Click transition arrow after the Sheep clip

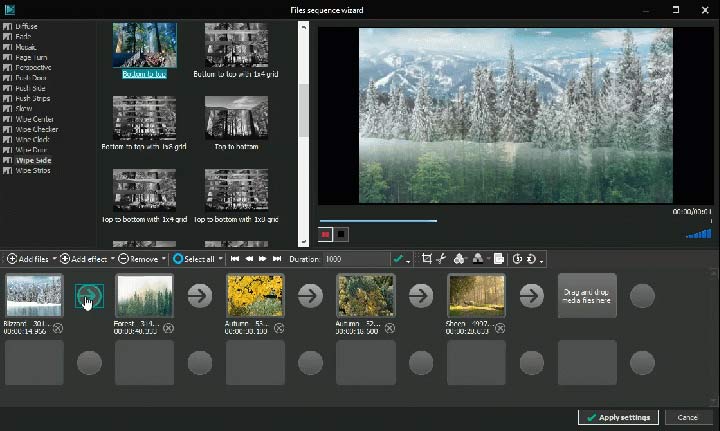pyautogui.click(x=531, y=296)
